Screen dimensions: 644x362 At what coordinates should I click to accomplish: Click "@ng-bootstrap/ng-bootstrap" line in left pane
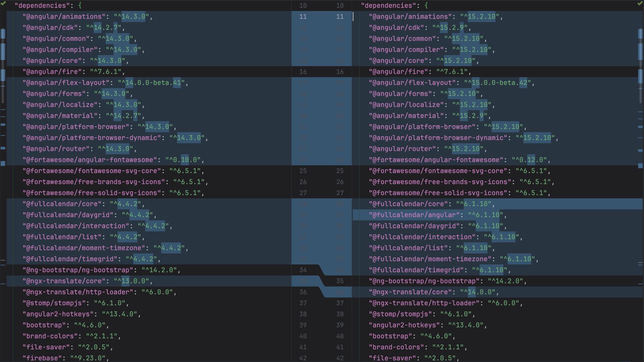pyautogui.click(x=78, y=270)
